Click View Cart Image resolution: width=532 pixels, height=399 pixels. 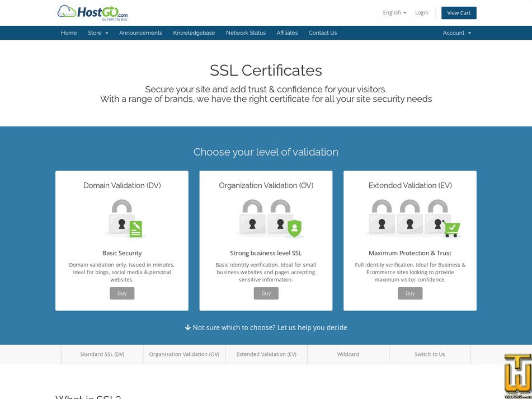coord(459,12)
